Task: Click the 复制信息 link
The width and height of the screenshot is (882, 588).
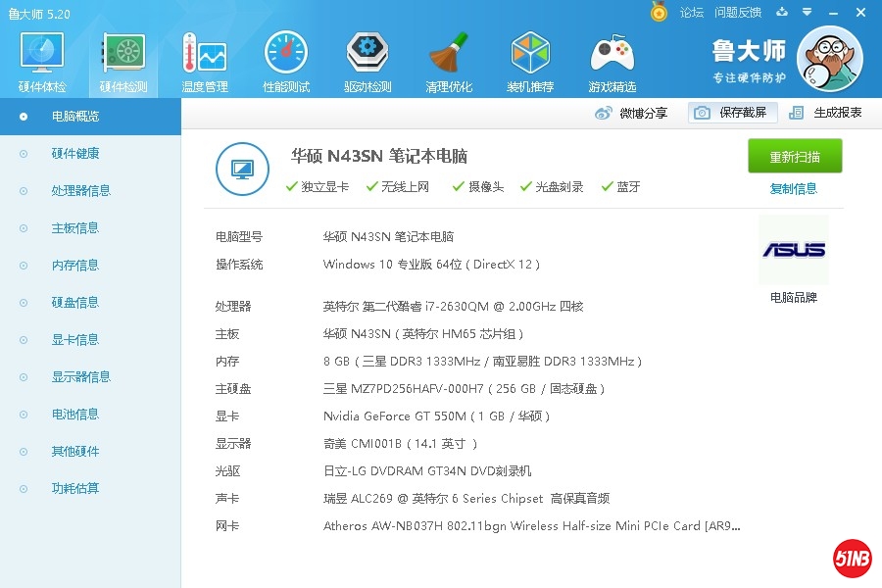Action: point(793,189)
